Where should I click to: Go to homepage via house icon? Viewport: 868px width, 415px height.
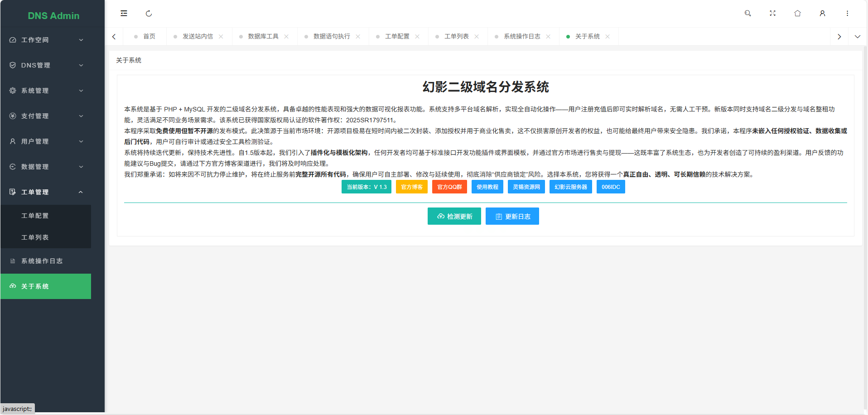pyautogui.click(x=797, y=13)
